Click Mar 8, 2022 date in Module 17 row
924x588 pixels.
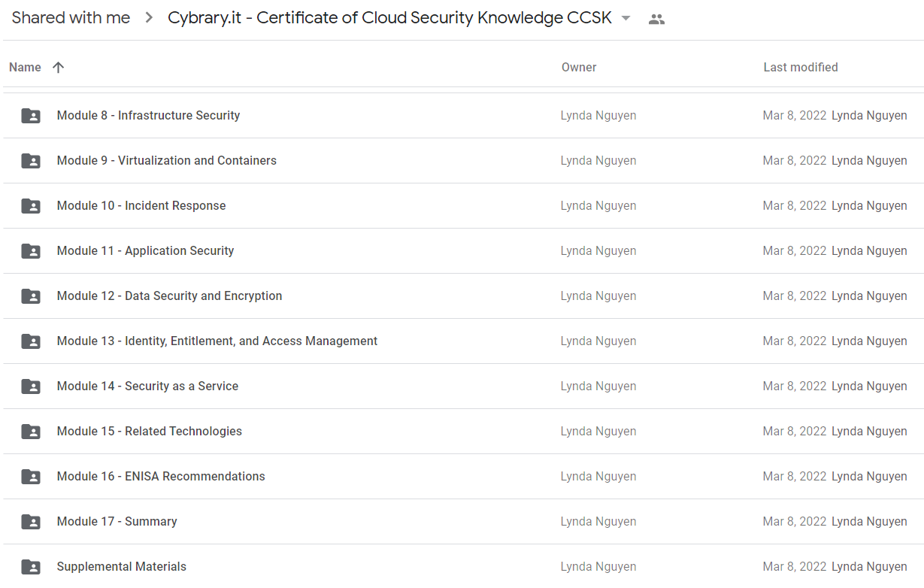[795, 521]
